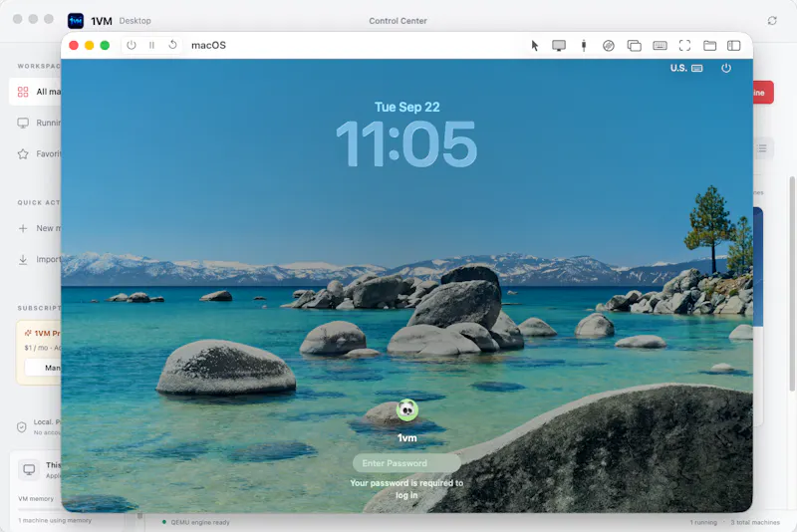Viewport: 797px width, 532px height.
Task: Toggle the sidebar panel icon in the VM toolbar
Action: click(733, 46)
